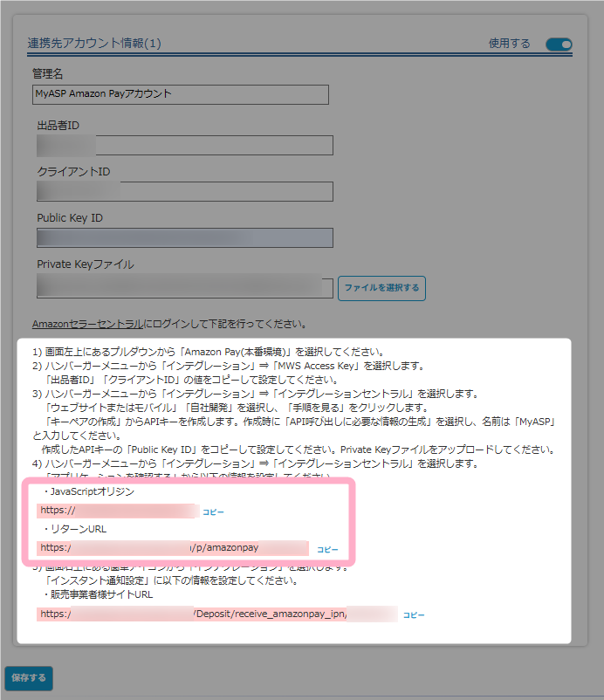Click into the クライアントID field
The height and width of the screenshot is (700, 604).
[184, 191]
